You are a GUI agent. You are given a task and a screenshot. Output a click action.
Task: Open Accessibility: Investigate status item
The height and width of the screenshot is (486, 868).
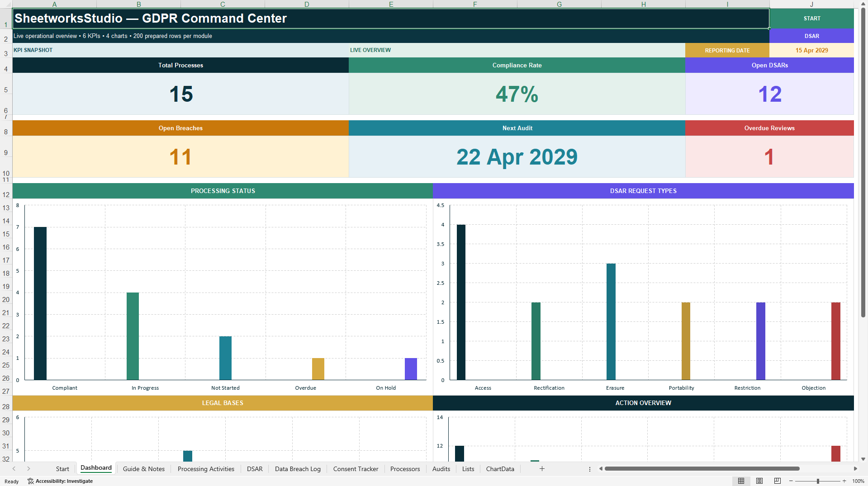[x=60, y=481]
